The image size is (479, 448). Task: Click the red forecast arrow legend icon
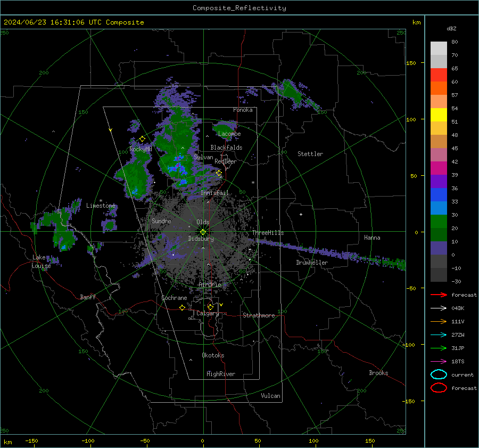(439, 295)
